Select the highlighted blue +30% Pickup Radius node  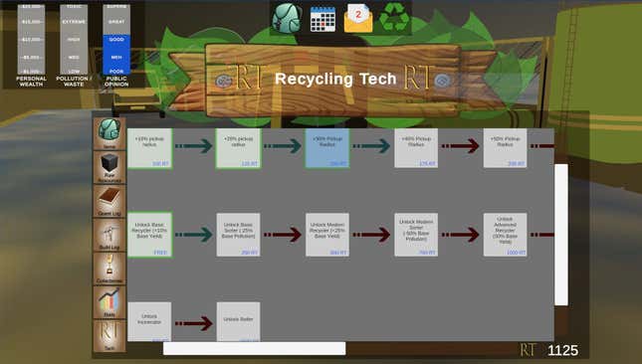click(x=327, y=148)
